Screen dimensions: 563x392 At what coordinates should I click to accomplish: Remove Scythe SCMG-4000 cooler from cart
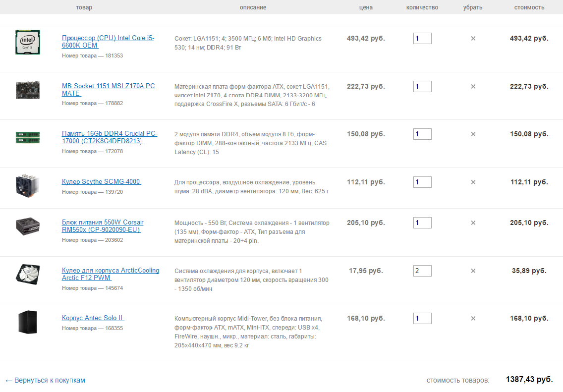coord(473,182)
